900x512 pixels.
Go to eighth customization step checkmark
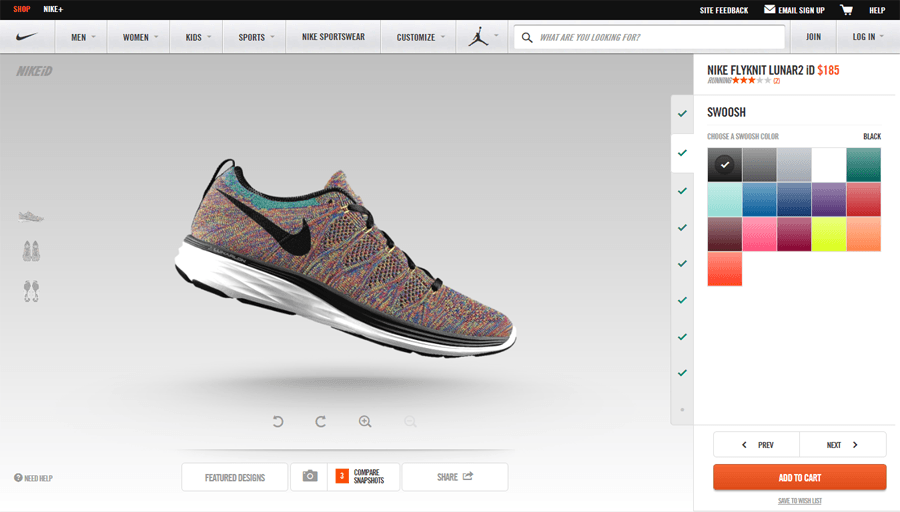[x=682, y=373]
